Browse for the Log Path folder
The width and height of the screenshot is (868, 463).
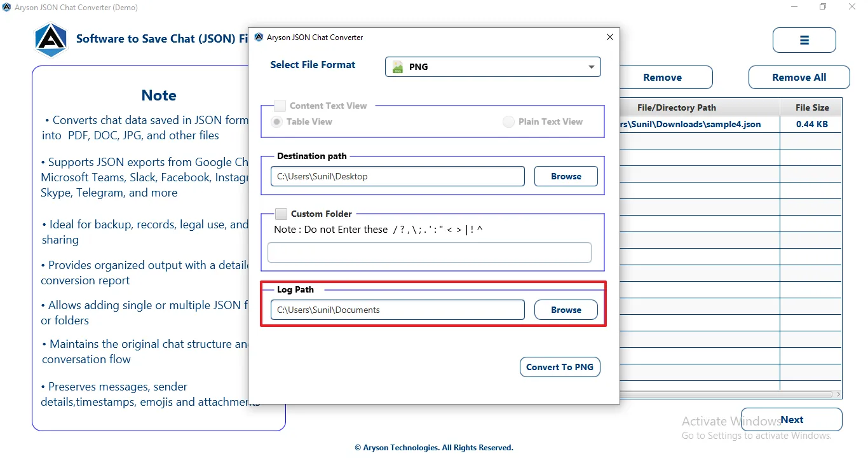566,310
